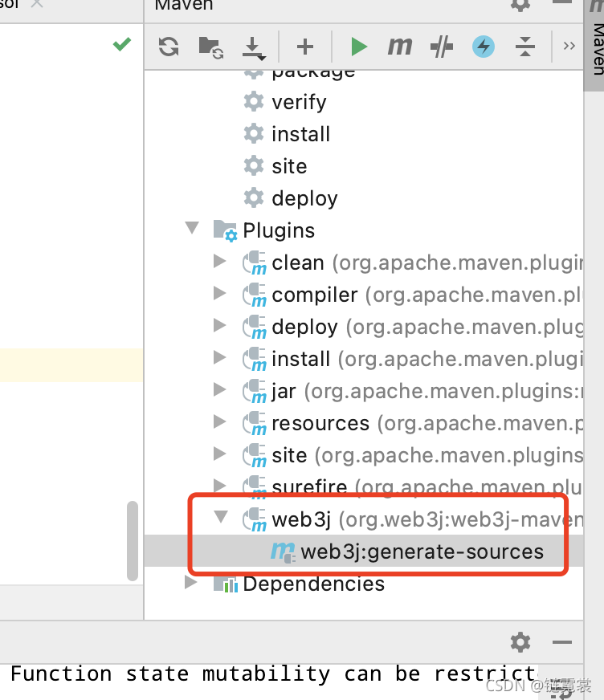This screenshot has height=700, width=604.
Task: Collapse the web3j plugin node
Action: tap(221, 517)
